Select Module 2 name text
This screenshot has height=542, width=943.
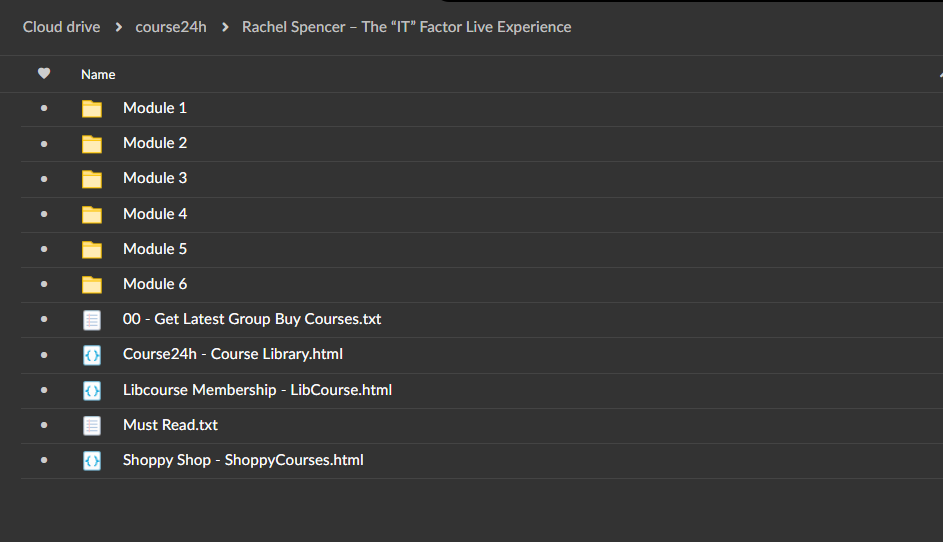click(155, 143)
